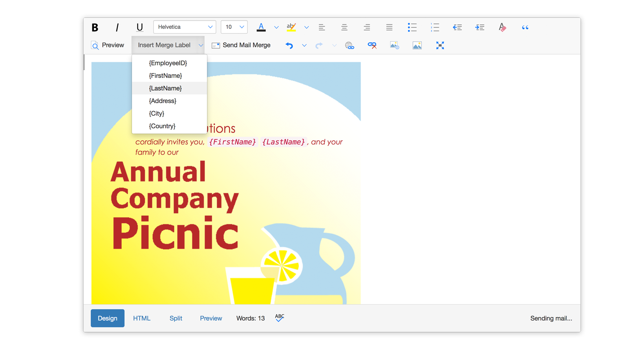644x353 pixels.
Task: Toggle bold formatting
Action: pos(95,27)
